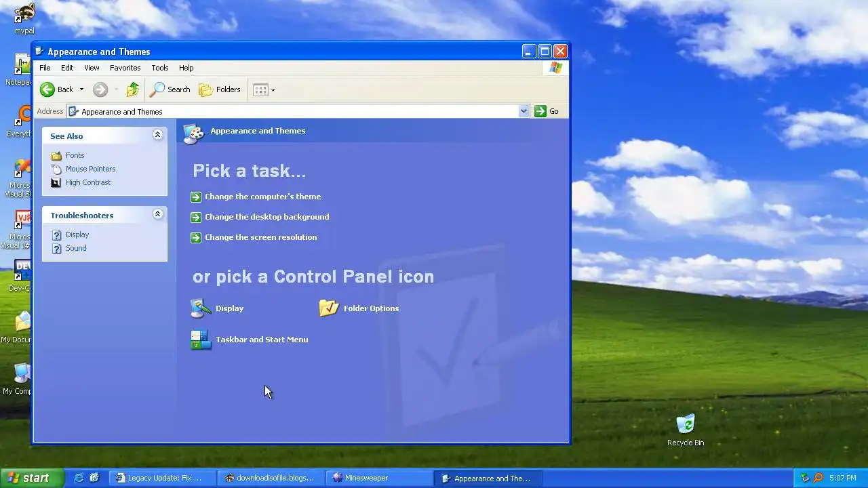
Task: Choose Change the computer's theme
Action: (263, 197)
